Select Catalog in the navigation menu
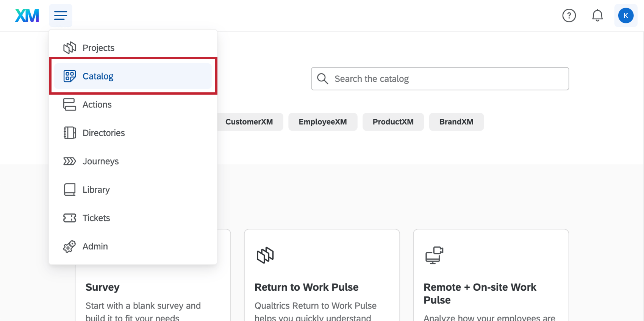 [x=133, y=76]
